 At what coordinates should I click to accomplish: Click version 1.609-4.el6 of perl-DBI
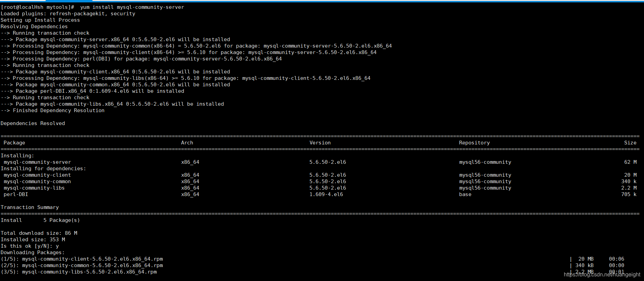pyautogui.click(x=326, y=194)
